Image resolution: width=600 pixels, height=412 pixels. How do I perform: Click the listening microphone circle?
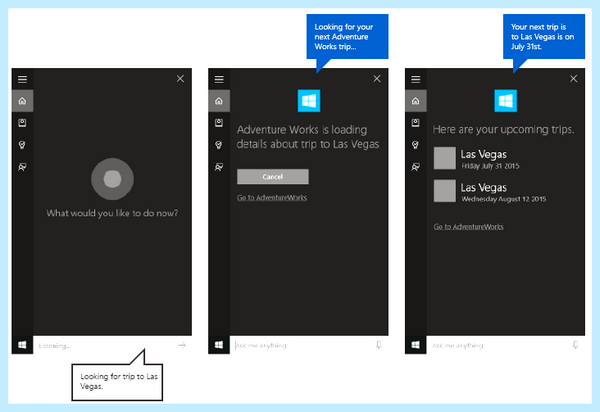click(x=112, y=179)
